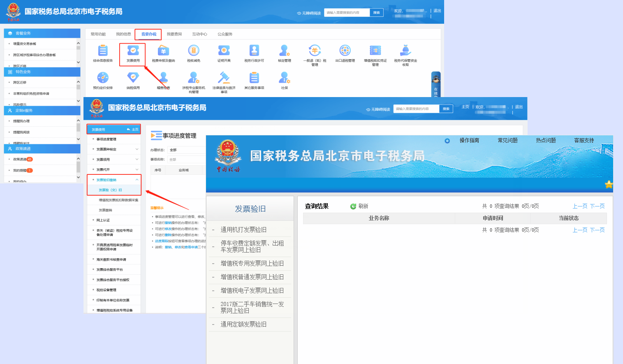Select 增值税发票抵扣联数据采集 submenu item
The width and height of the screenshot is (623, 364).
coord(118,200)
